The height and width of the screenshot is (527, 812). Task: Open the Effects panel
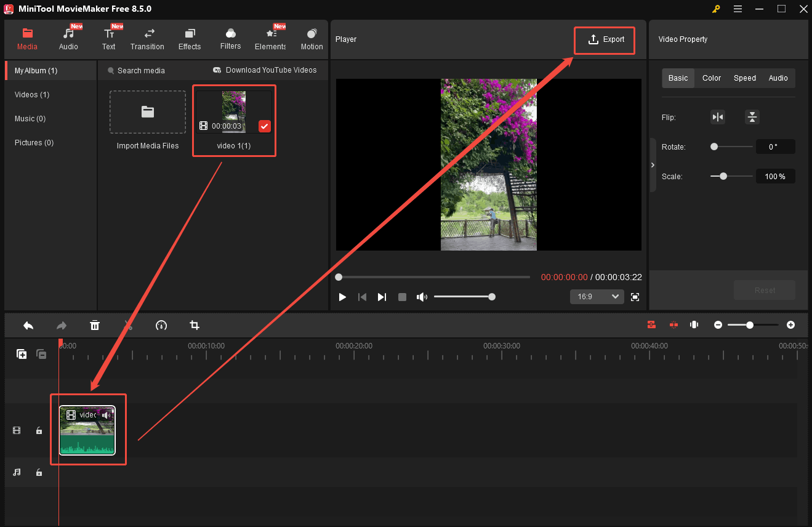(x=189, y=38)
